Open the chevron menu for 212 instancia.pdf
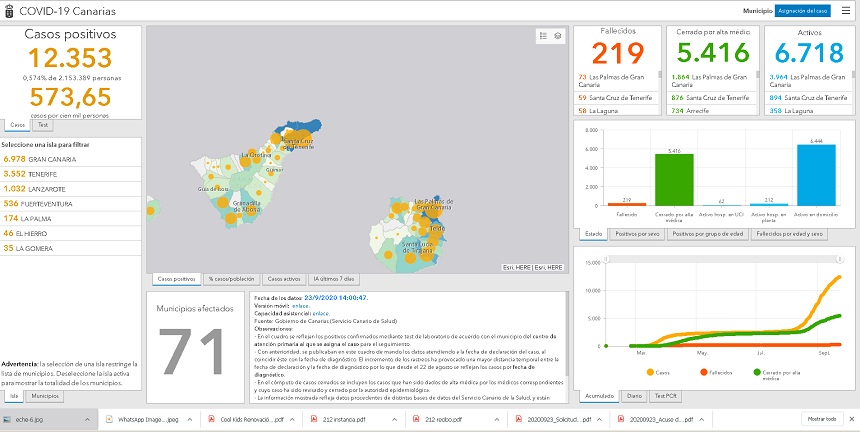 (394, 419)
